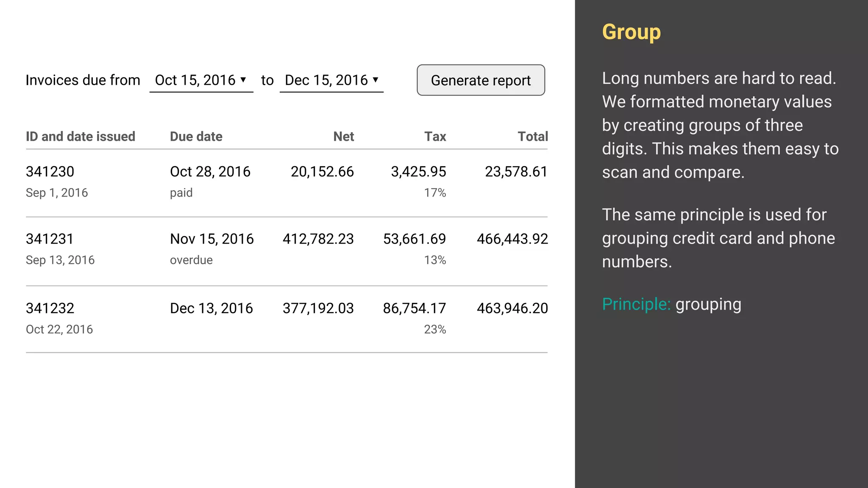The image size is (868, 488).
Task: Click the 'Total' column header
Action: pyautogui.click(x=533, y=136)
